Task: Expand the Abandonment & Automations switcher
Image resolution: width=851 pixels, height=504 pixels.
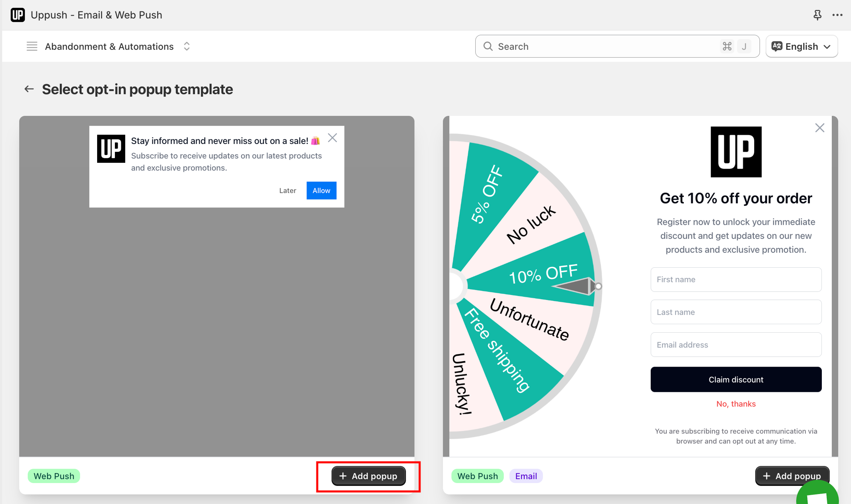Action: click(x=187, y=47)
